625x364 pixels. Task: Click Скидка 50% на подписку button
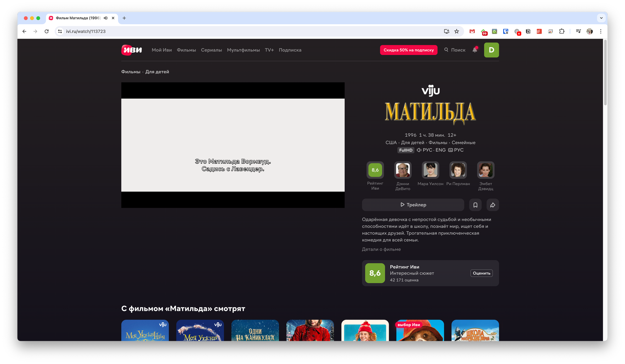pyautogui.click(x=408, y=50)
